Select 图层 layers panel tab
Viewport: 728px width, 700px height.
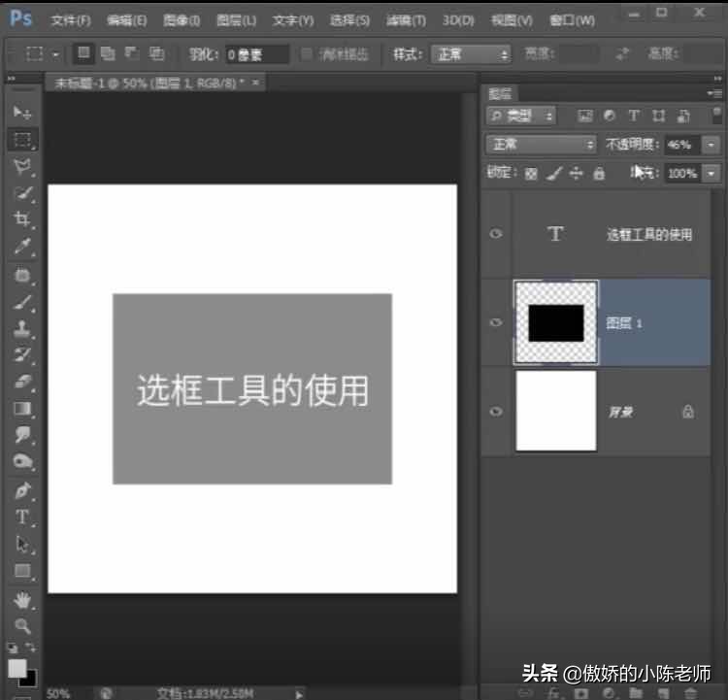tap(500, 94)
